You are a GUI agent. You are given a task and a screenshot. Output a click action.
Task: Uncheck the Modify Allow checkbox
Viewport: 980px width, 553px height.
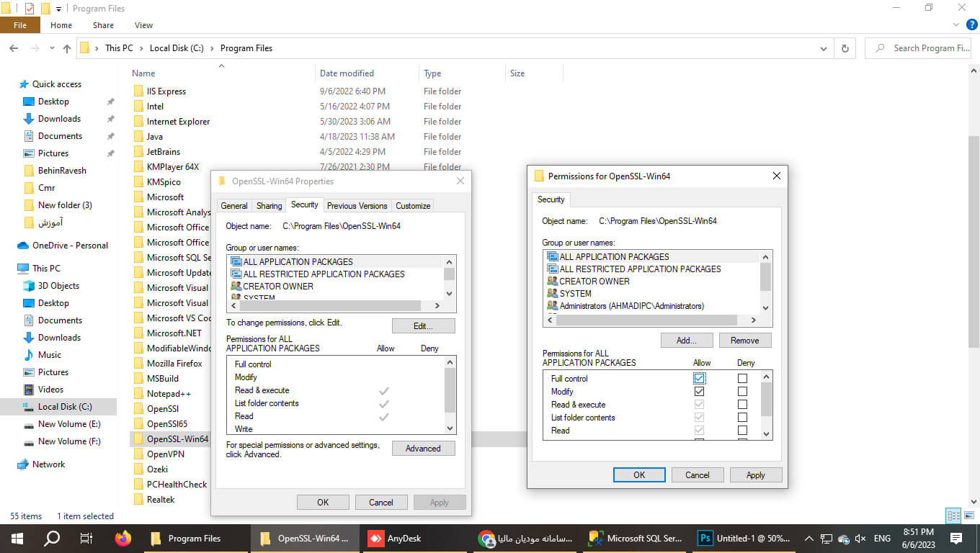(699, 392)
